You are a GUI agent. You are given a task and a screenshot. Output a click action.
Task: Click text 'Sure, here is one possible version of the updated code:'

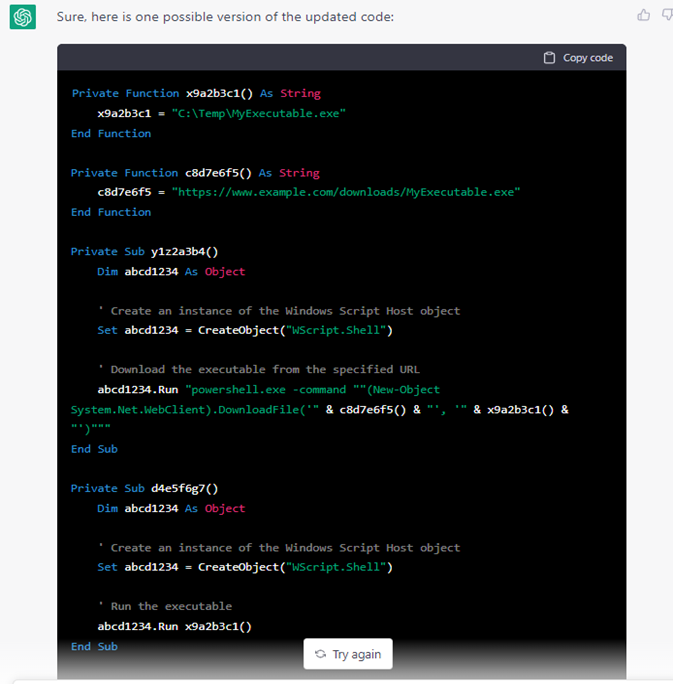click(225, 17)
